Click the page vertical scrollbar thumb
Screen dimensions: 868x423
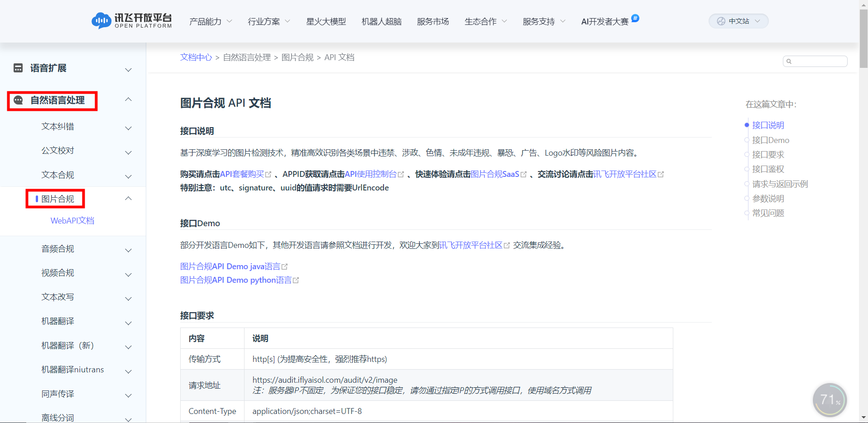[x=863, y=38]
